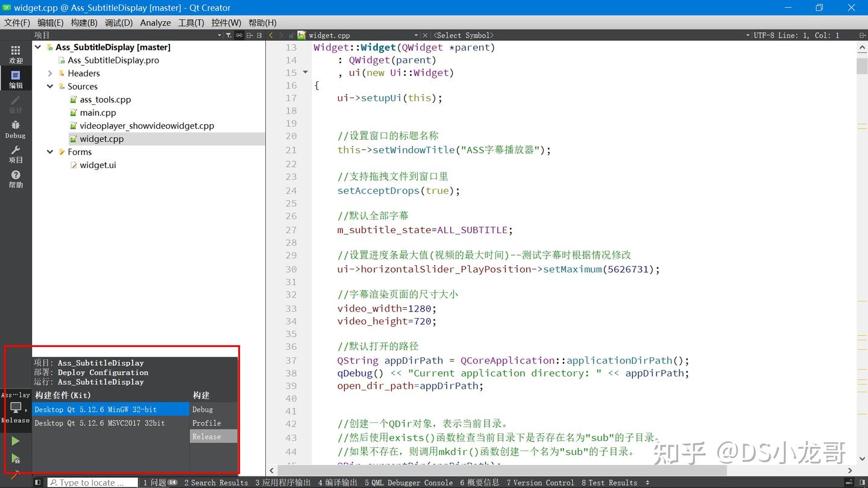This screenshot has width=868, height=488.
Task: Open the 4 编译输出 pane
Action: [338, 483]
